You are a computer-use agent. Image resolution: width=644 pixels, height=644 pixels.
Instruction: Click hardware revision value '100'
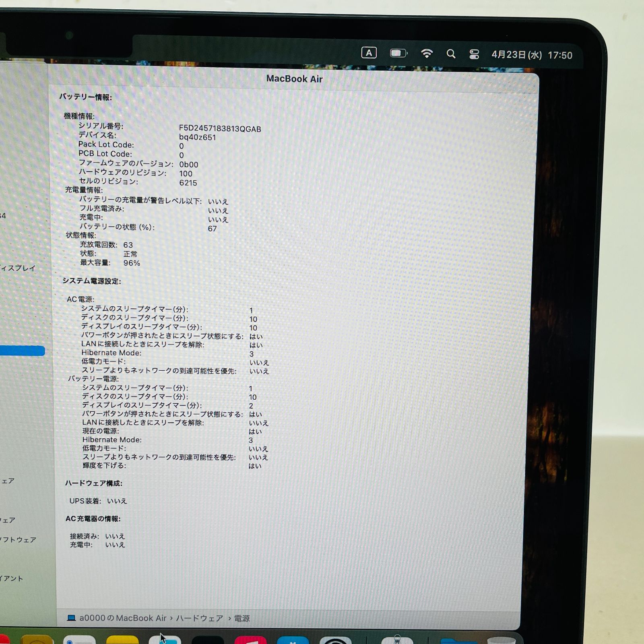tap(186, 174)
